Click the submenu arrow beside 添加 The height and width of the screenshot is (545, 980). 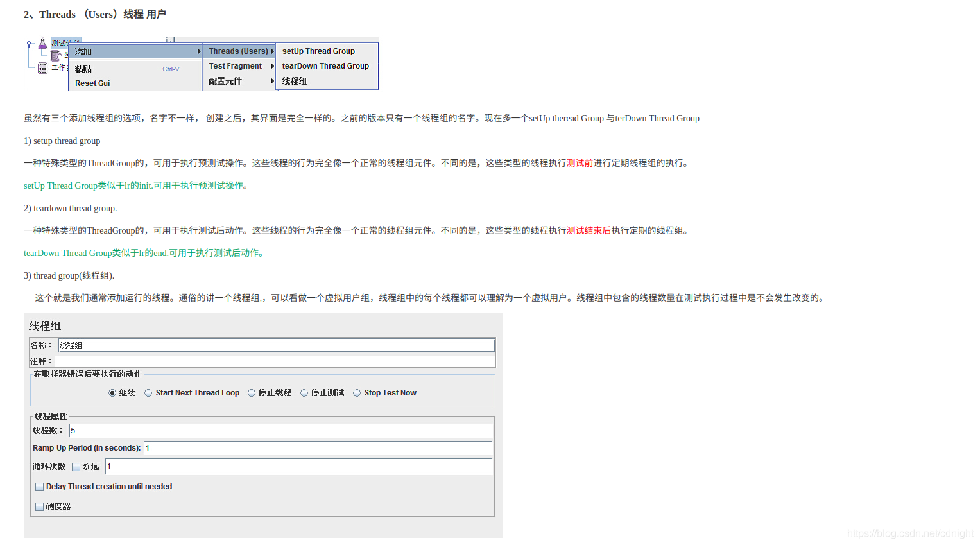pos(199,51)
